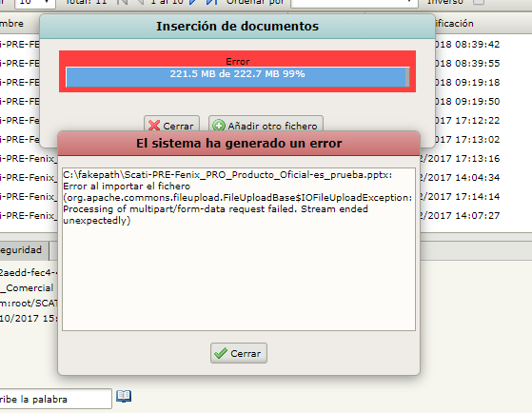Click the 'C:\fakepath\Scati-PRE-Fenix' filename line

point(227,175)
